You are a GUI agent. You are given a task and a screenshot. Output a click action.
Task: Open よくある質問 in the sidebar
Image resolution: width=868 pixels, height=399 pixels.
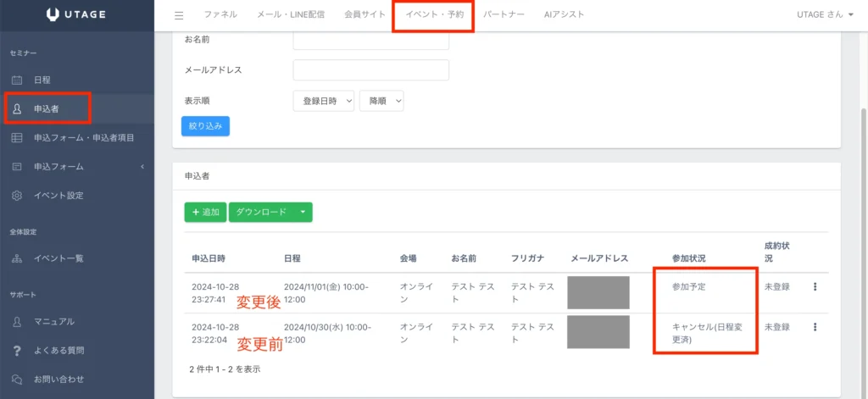[x=58, y=351]
